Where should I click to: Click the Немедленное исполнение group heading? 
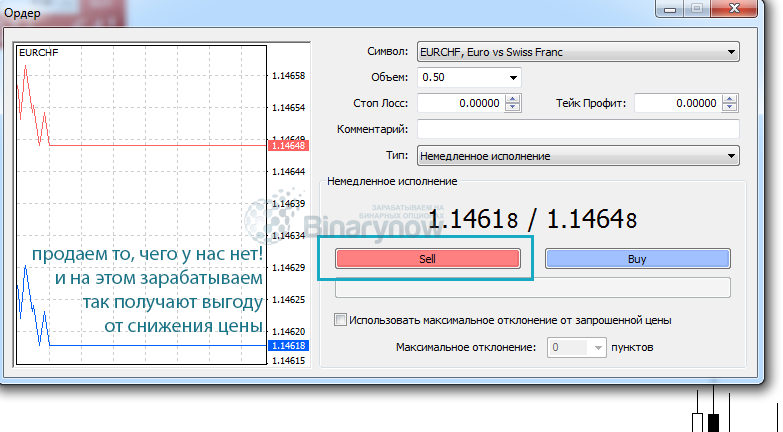(x=392, y=181)
